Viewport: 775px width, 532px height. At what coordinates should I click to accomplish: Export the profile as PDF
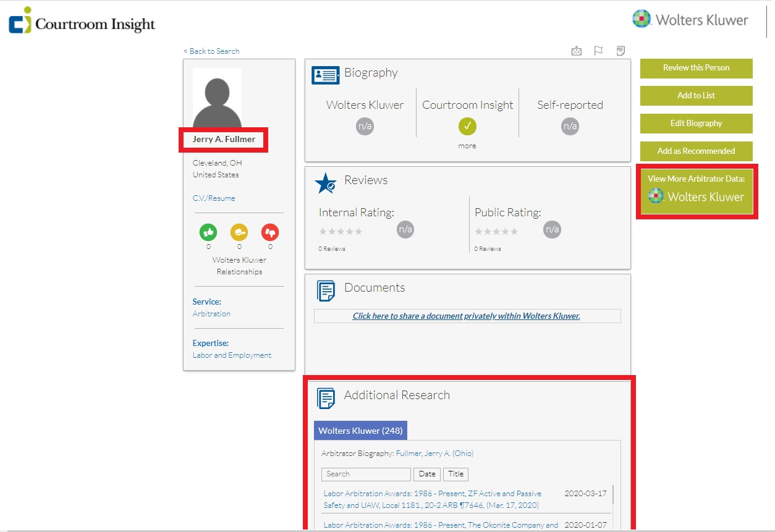coord(620,51)
